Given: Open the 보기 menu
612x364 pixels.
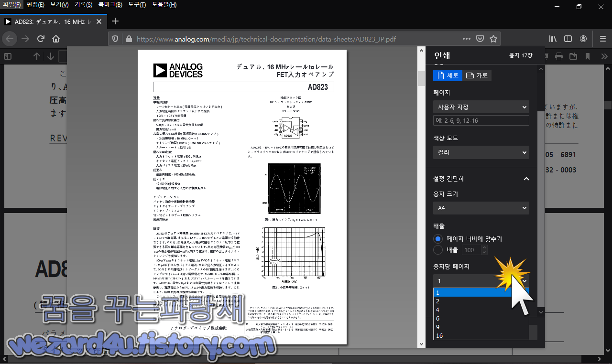Looking at the screenshot, I should click(59, 5).
